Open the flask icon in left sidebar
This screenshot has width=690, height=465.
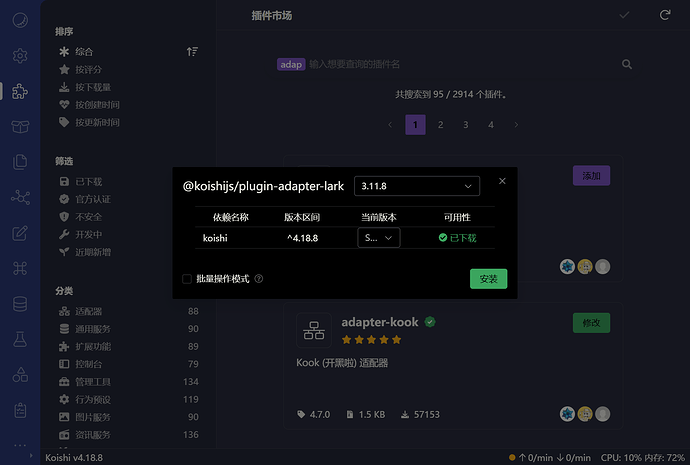point(20,340)
